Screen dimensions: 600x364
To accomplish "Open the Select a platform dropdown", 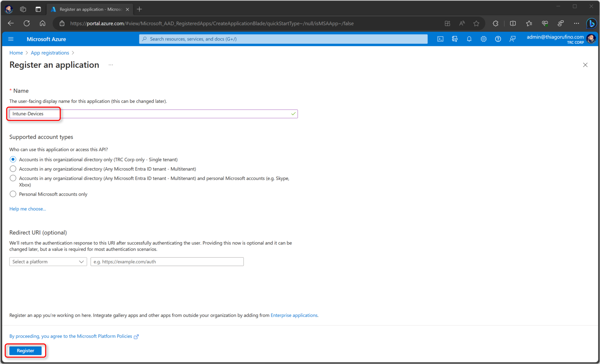I will pyautogui.click(x=48, y=262).
